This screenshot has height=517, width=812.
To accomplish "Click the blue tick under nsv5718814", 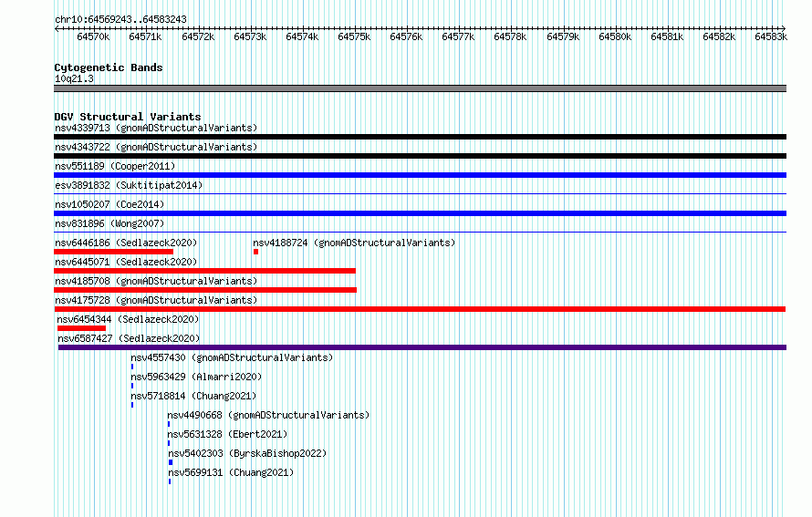I will [x=132, y=405].
